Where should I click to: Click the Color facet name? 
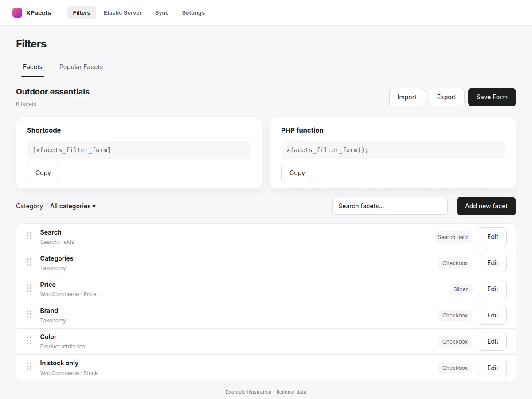[48, 337]
